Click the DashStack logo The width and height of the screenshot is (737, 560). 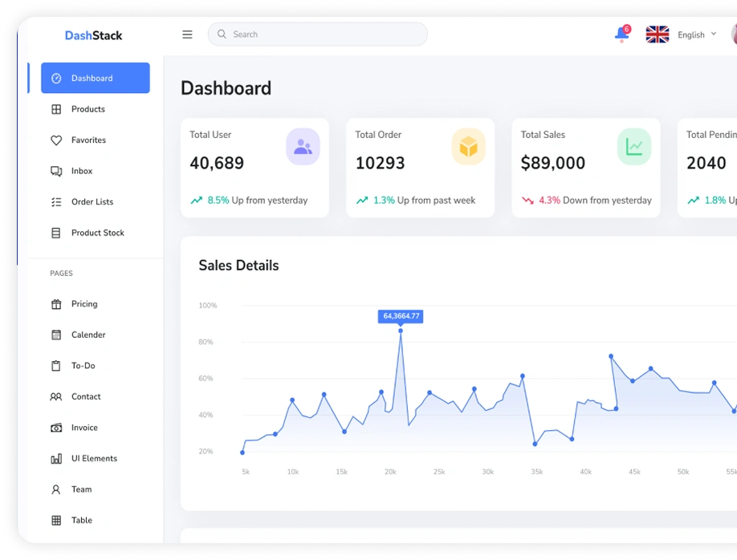[x=94, y=35]
